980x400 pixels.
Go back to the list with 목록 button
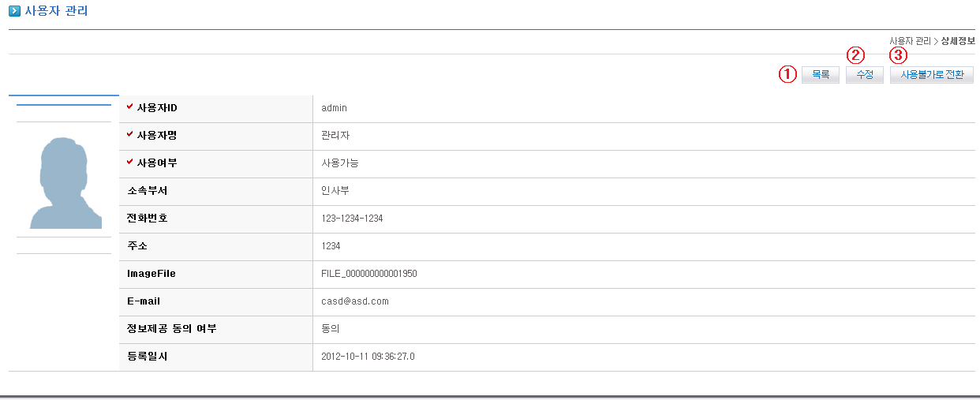tap(821, 75)
